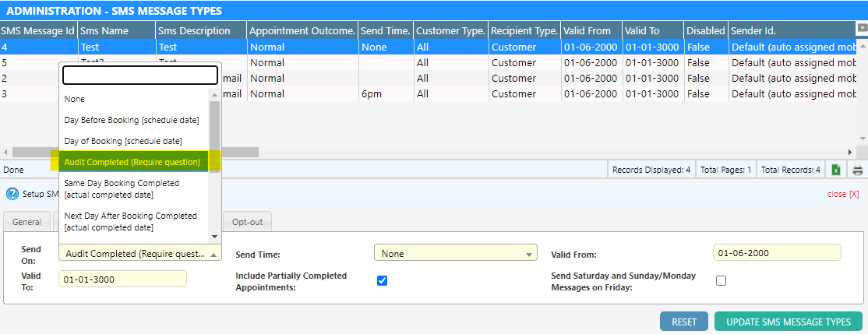The height and width of the screenshot is (334, 868).
Task: Toggle Include Partially Completed Appointments checkbox
Action: tap(382, 280)
